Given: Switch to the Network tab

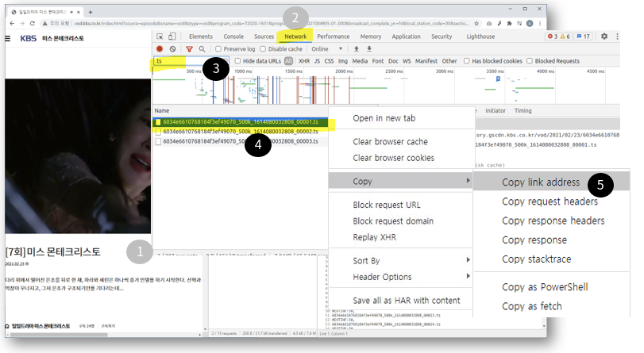Looking at the screenshot, I should click(x=295, y=36).
